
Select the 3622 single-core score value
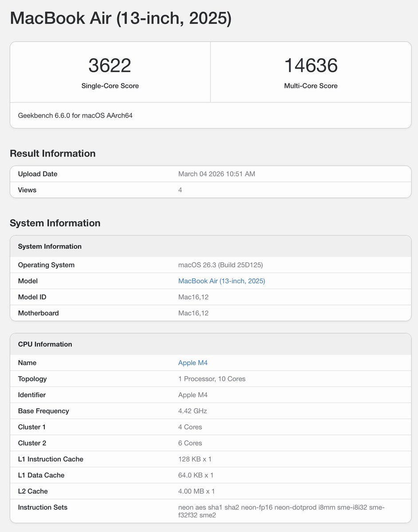[110, 66]
